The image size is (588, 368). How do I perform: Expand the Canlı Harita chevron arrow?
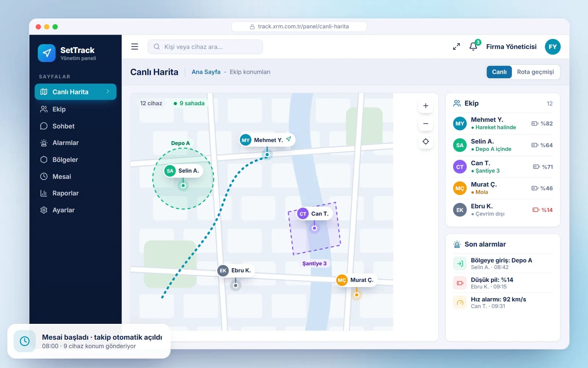tap(108, 92)
